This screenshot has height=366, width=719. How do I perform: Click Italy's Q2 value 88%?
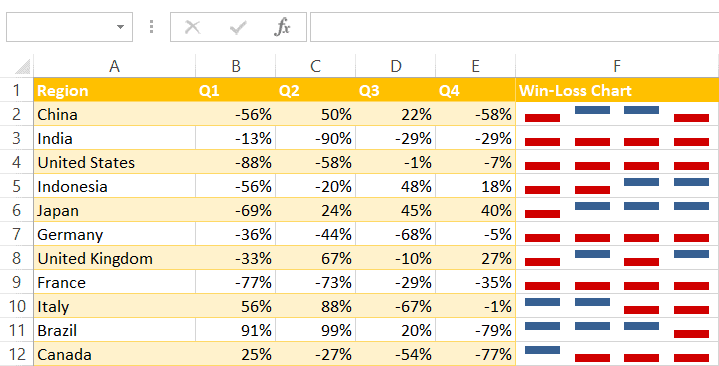tap(315, 306)
